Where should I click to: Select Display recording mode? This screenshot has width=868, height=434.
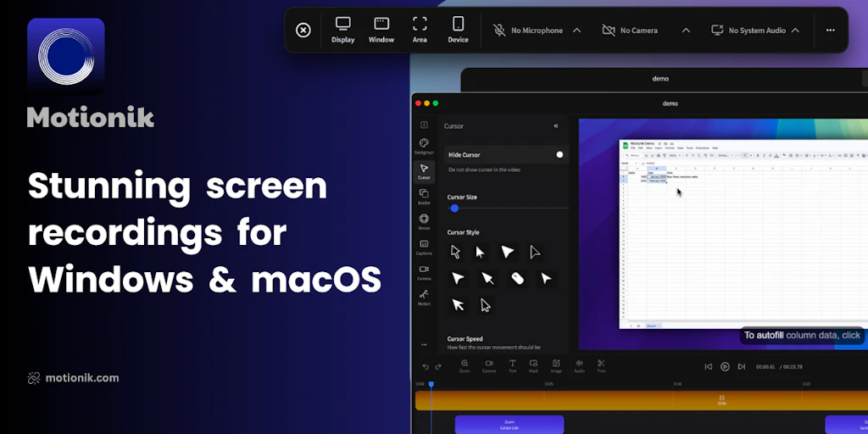pyautogui.click(x=342, y=30)
